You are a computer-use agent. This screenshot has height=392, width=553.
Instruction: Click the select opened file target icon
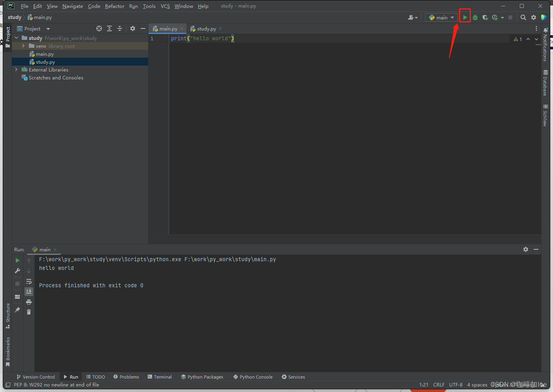point(99,28)
